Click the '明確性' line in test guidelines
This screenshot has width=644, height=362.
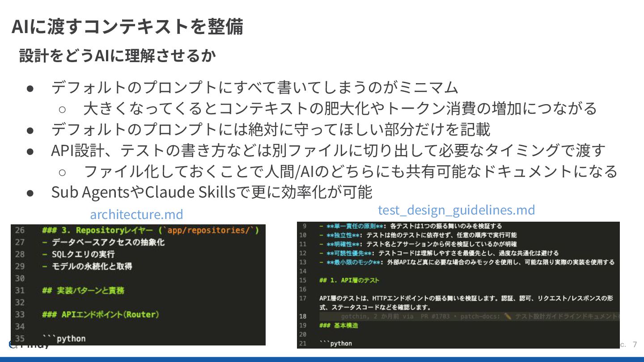click(x=418, y=244)
